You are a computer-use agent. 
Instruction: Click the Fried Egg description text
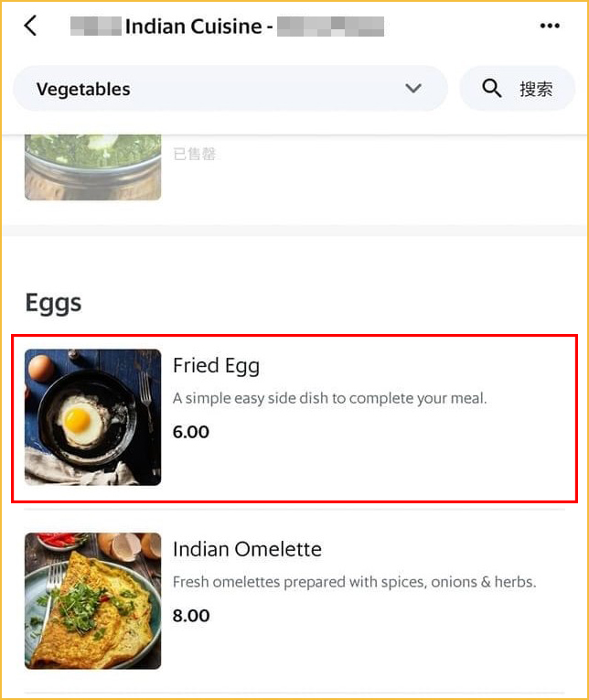(x=329, y=398)
